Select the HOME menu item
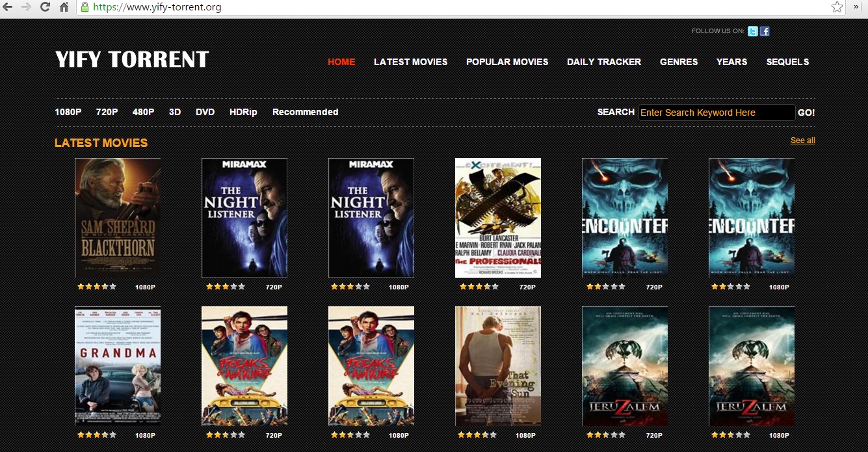This screenshot has width=868, height=452. point(341,62)
